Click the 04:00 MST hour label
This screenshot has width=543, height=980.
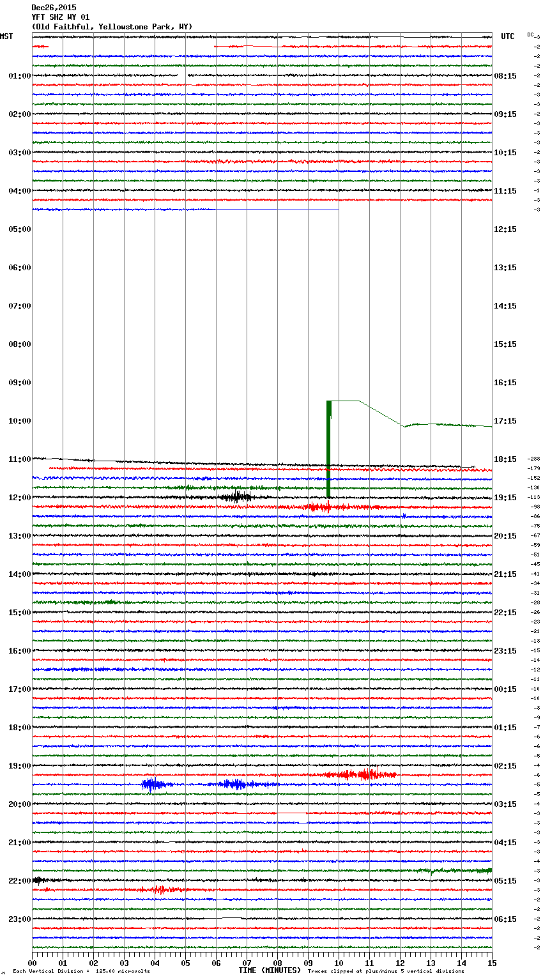[20, 191]
